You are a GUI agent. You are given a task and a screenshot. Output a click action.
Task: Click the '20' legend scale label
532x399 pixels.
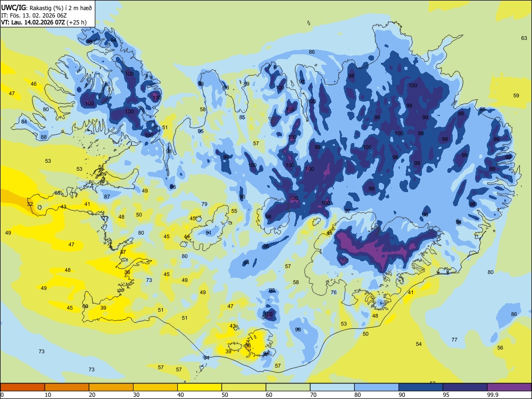(92, 395)
